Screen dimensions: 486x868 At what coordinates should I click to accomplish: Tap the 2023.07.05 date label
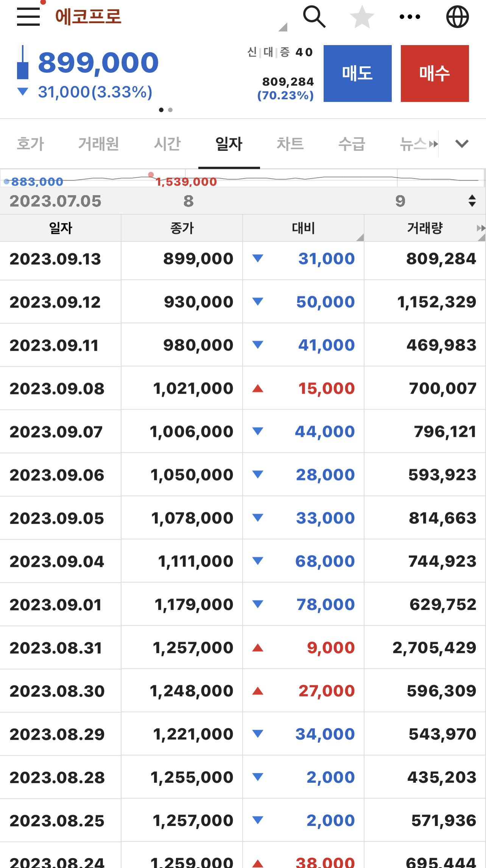56,201
